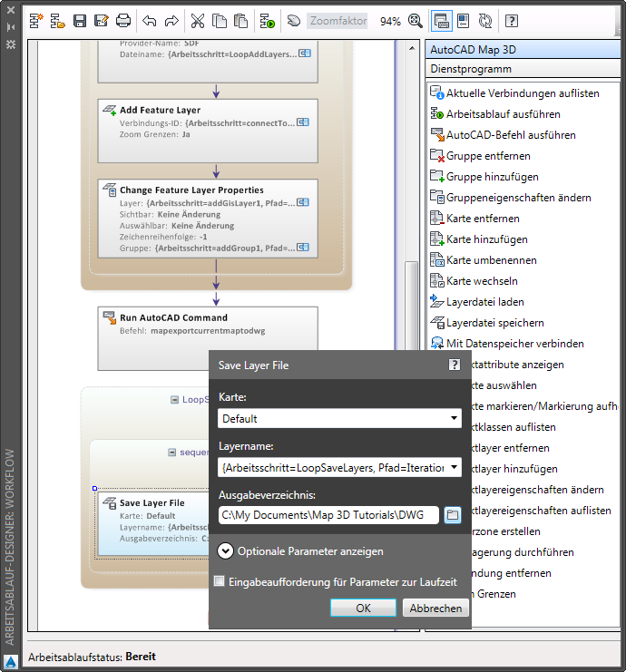This screenshot has width=626, height=672.
Task: Click the New Workflow toolbar icon
Action: (x=36, y=21)
